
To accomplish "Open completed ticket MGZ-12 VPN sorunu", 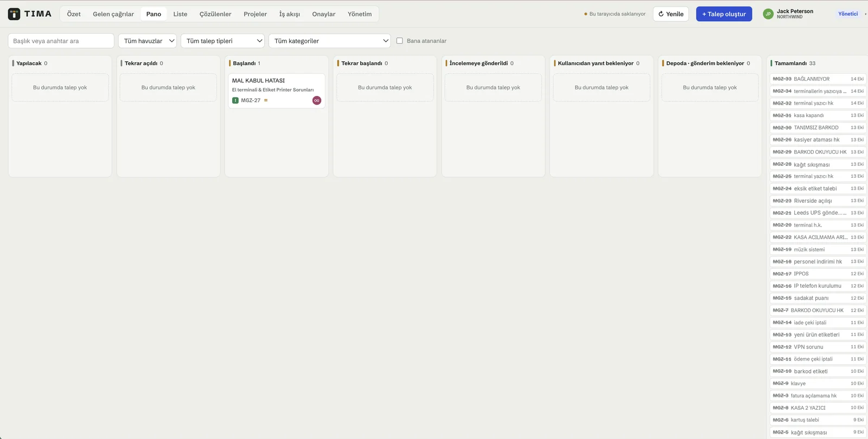I will tap(818, 347).
